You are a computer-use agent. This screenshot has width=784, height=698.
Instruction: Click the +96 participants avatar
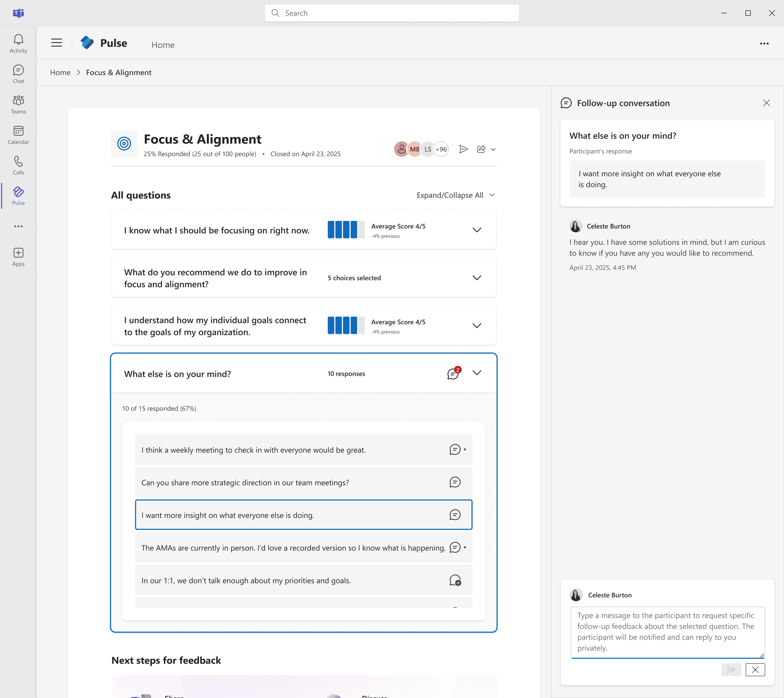click(x=441, y=149)
